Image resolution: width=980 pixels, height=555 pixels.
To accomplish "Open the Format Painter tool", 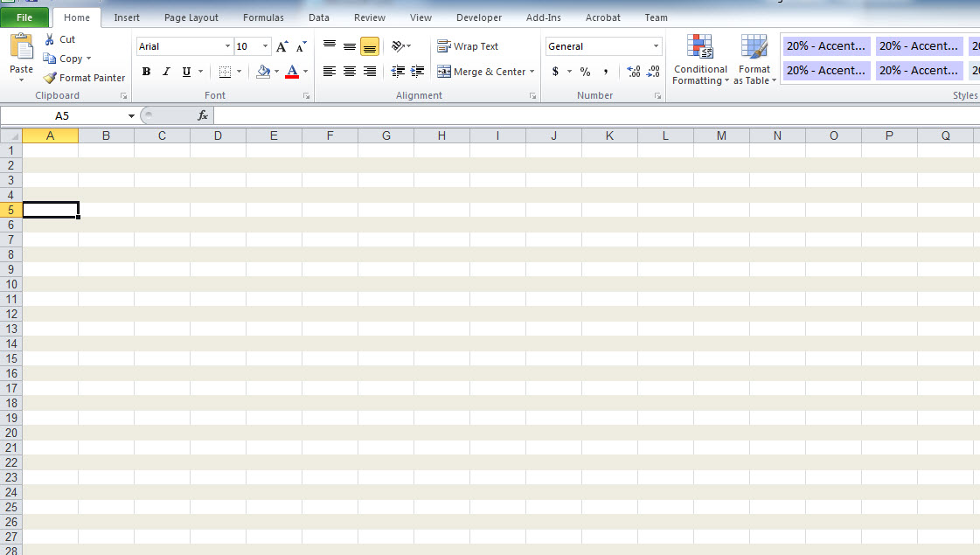I will (84, 77).
